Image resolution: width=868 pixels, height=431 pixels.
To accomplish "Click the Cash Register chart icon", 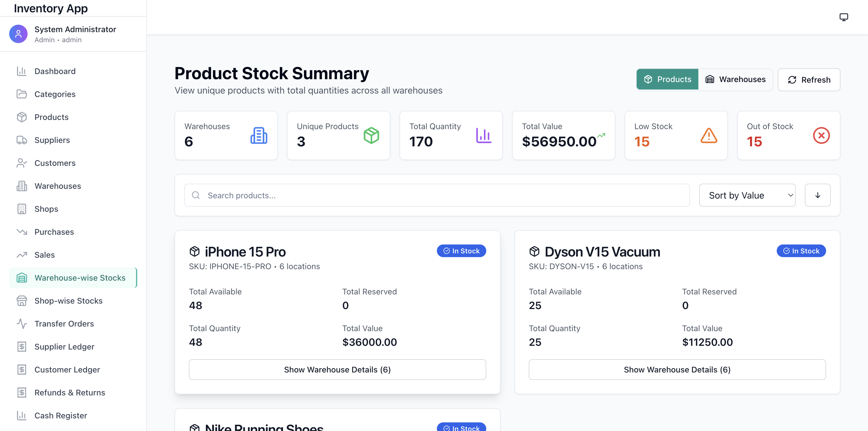I will pos(22,415).
